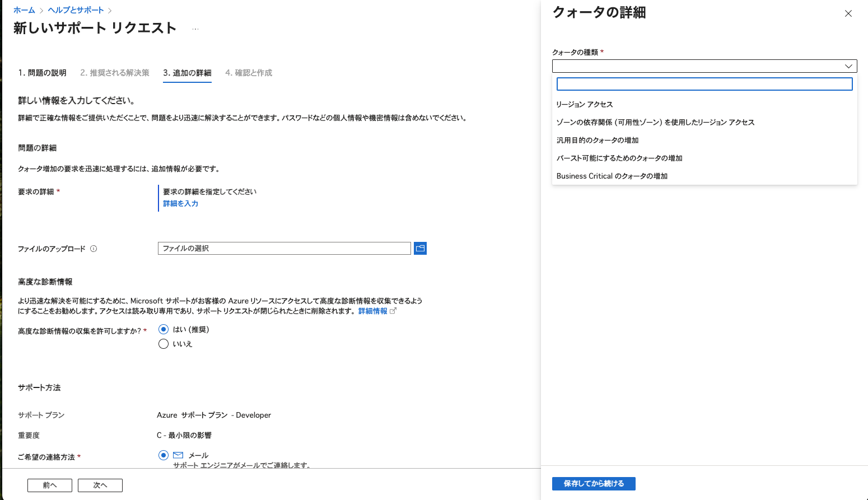The width and height of the screenshot is (868, 500).
Task: Switch to the 1. 問題の説明 tab
Action: click(x=42, y=72)
